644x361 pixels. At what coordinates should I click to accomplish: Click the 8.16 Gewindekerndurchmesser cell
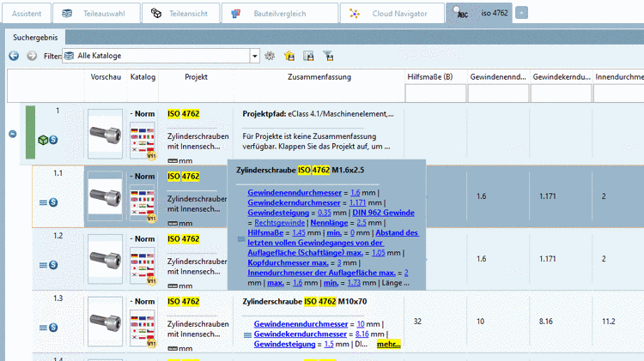(x=546, y=322)
